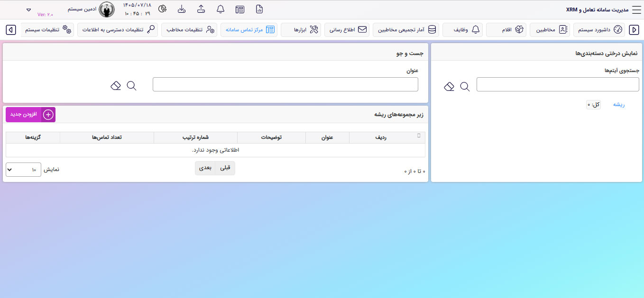Viewport: 644px width, 298px height.
Task: Open داشبورد سیستم tab
Action: click(x=599, y=30)
